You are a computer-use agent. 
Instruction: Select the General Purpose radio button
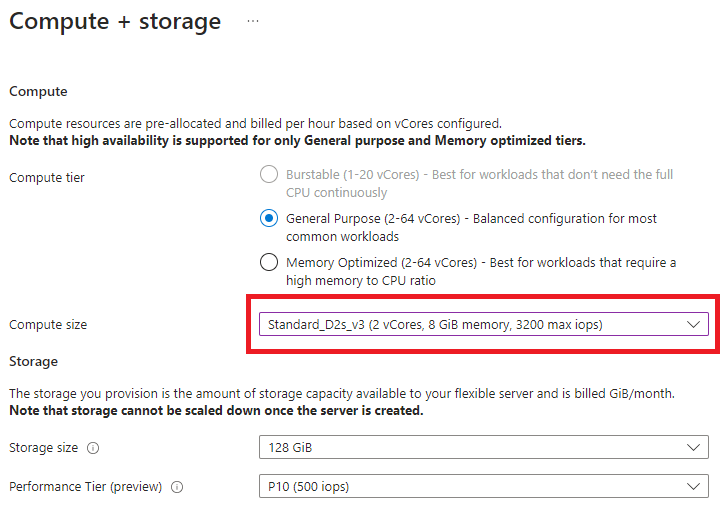(x=268, y=218)
